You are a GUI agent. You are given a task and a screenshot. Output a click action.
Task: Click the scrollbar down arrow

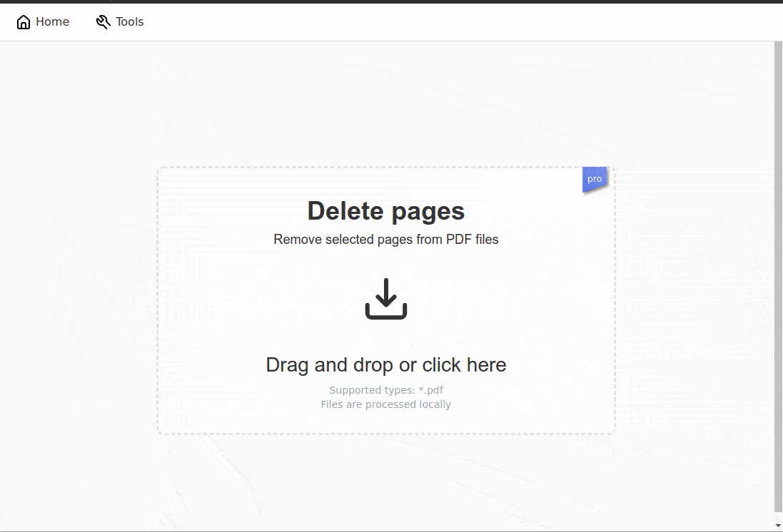(778, 526)
